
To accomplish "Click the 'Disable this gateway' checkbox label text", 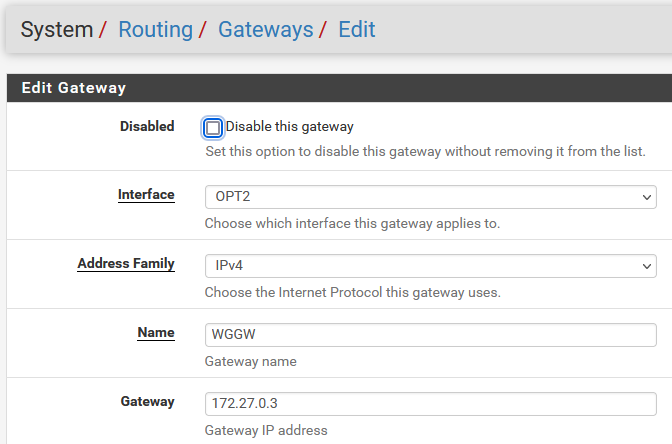I will 290,127.
